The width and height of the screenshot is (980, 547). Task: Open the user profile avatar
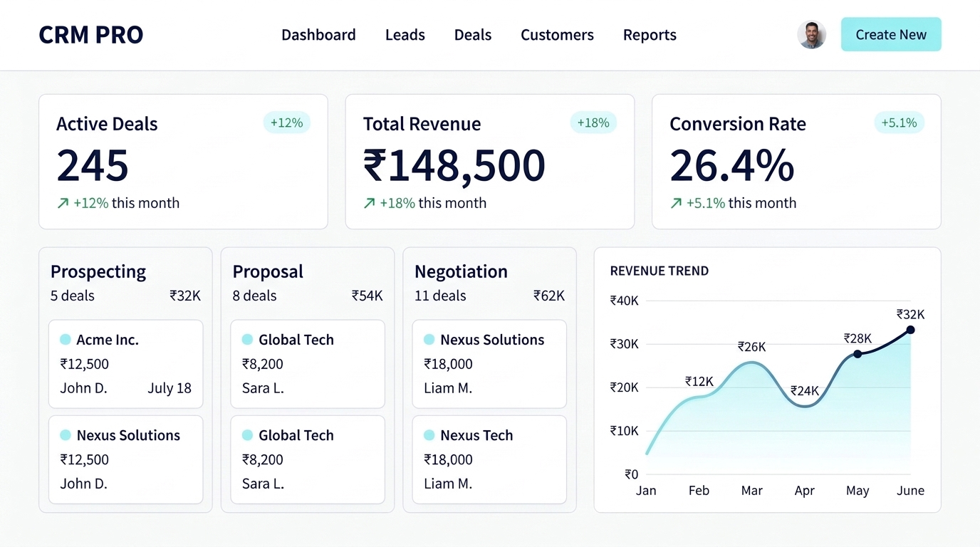coord(811,34)
